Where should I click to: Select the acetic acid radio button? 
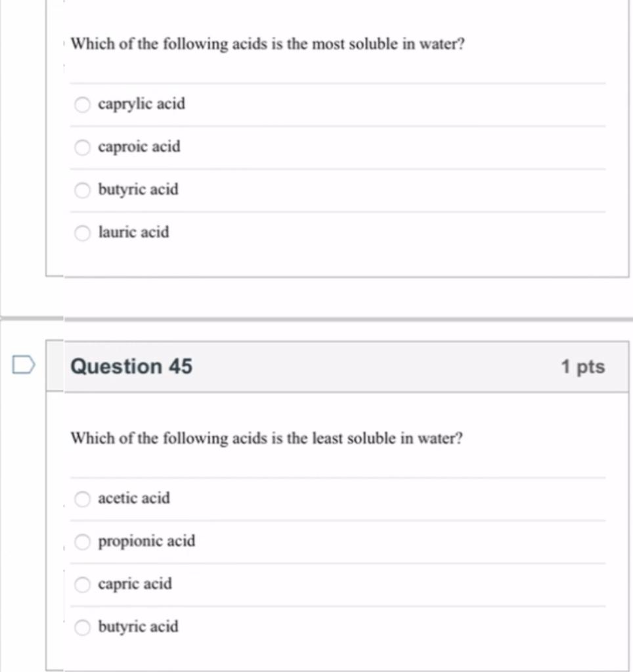click(x=82, y=499)
